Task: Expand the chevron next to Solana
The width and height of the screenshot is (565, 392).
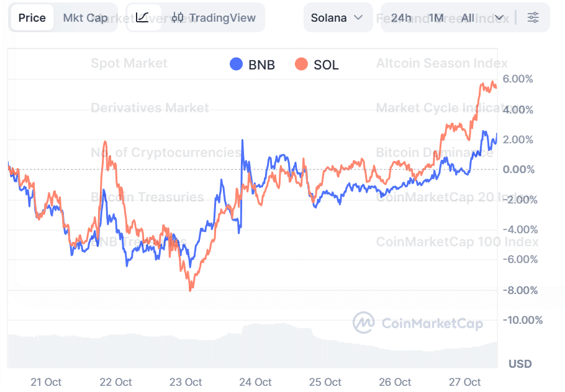Action: point(358,17)
